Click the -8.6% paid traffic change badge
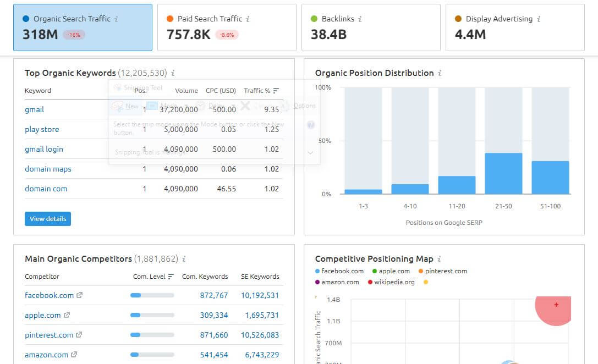The height and width of the screenshot is (364, 598). 227,35
